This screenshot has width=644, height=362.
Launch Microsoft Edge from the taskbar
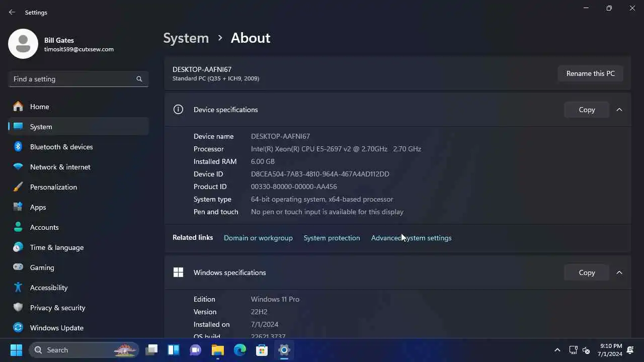240,350
